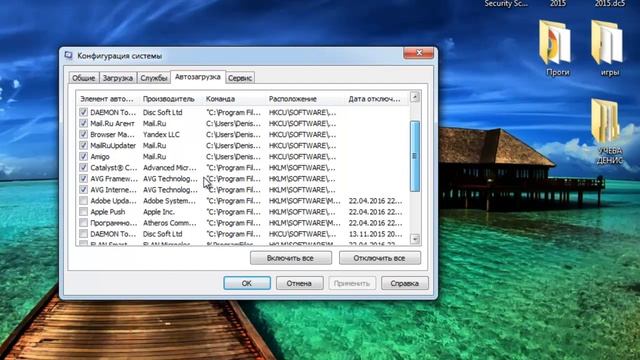This screenshot has height=360, width=640.
Task: Uncheck Mail.Ru Агент startup item
Action: pos(83,123)
